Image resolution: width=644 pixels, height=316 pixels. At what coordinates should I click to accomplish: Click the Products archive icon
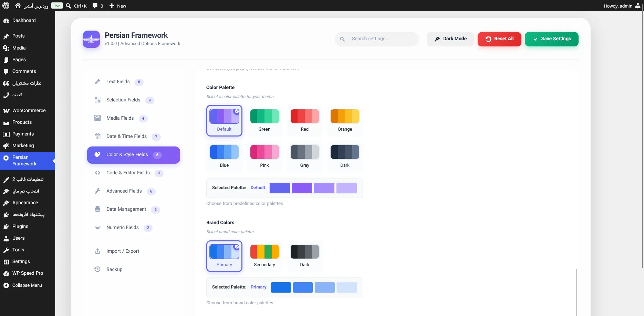6,122
